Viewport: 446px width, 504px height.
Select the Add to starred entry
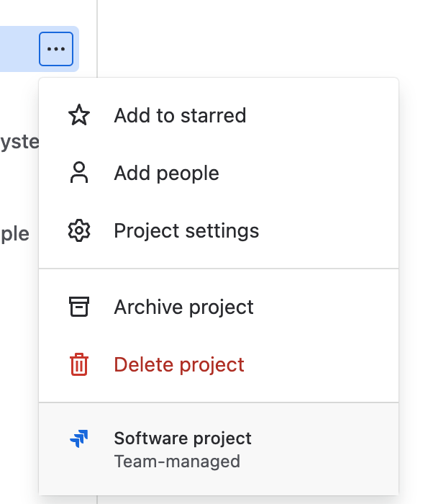click(180, 115)
